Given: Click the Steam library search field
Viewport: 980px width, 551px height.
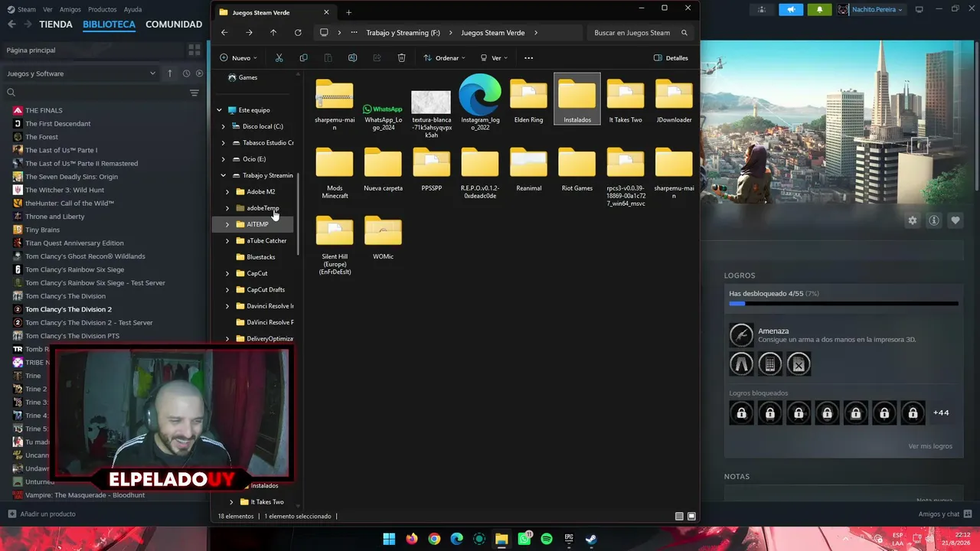Looking at the screenshot, I should pos(95,93).
